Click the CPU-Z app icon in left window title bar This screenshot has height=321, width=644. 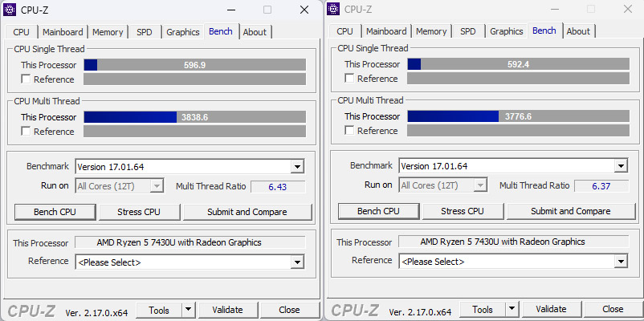10,10
